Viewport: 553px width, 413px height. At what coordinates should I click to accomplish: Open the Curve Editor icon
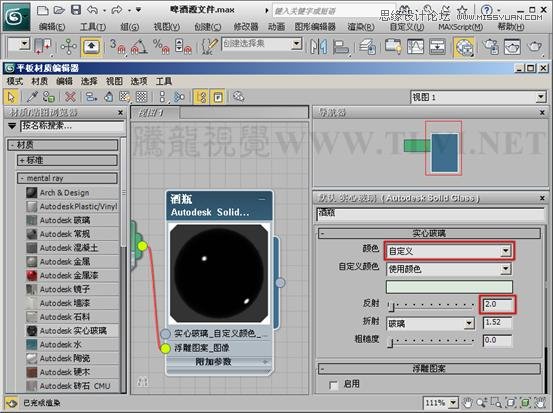(415, 47)
